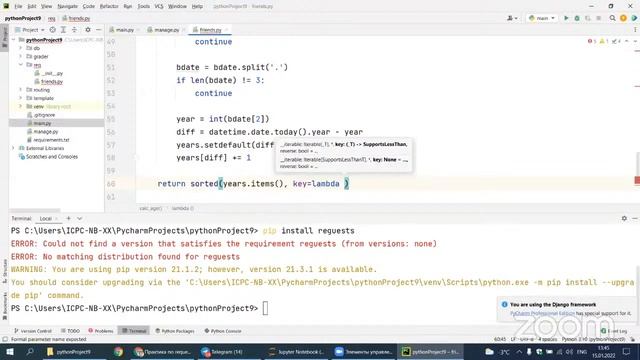Add a new terminal session with plus
Viewport: 640px width, 360px height.
point(69,218)
